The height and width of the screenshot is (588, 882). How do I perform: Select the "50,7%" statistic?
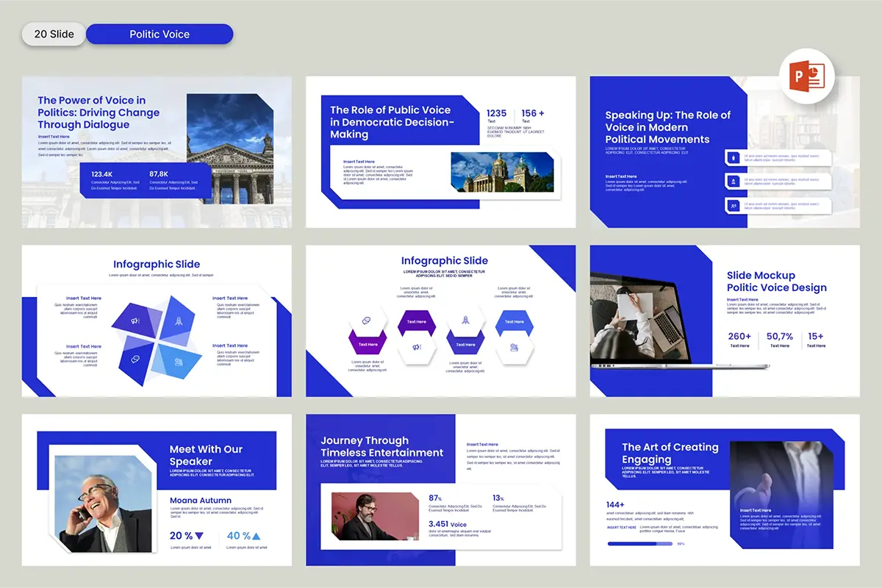[x=780, y=337]
